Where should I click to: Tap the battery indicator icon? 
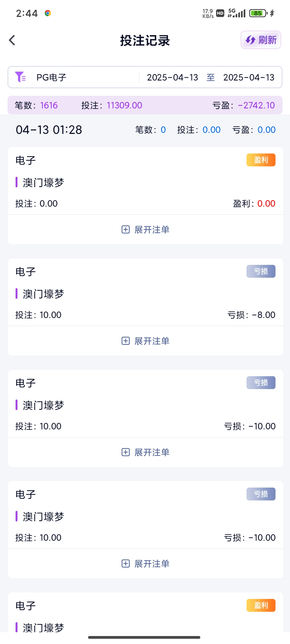click(x=258, y=13)
